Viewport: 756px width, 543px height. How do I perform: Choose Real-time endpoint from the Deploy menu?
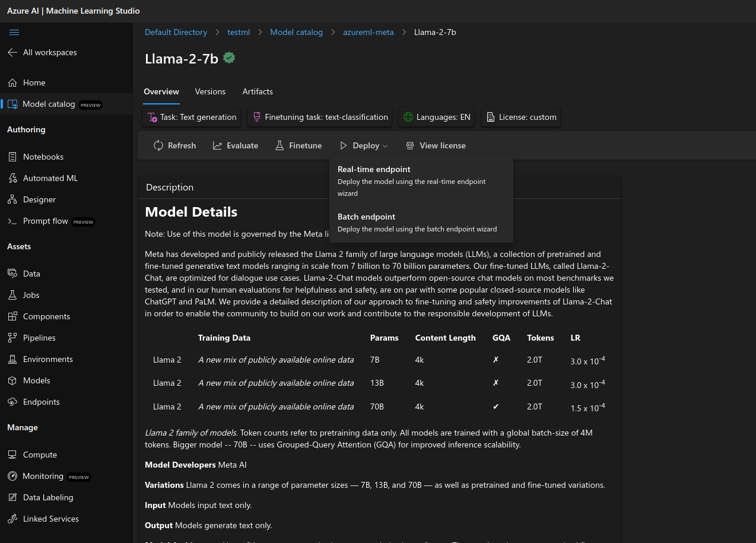click(421, 181)
